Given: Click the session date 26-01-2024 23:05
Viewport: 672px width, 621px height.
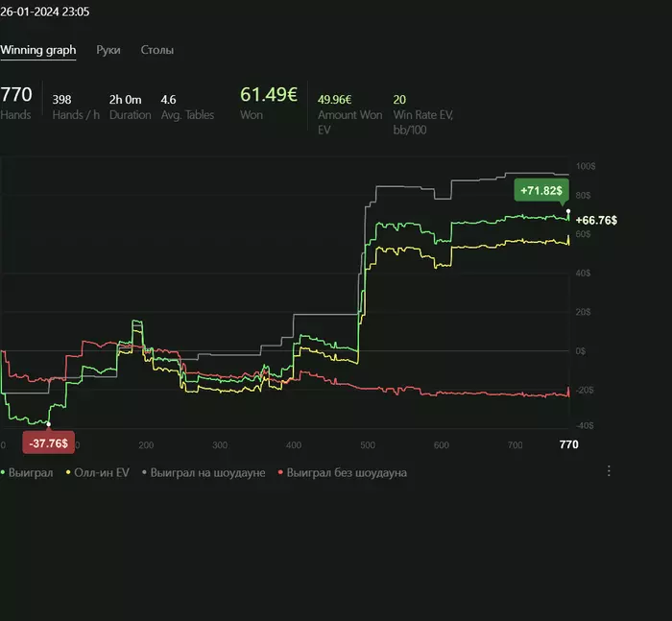Looking at the screenshot, I should (44, 12).
